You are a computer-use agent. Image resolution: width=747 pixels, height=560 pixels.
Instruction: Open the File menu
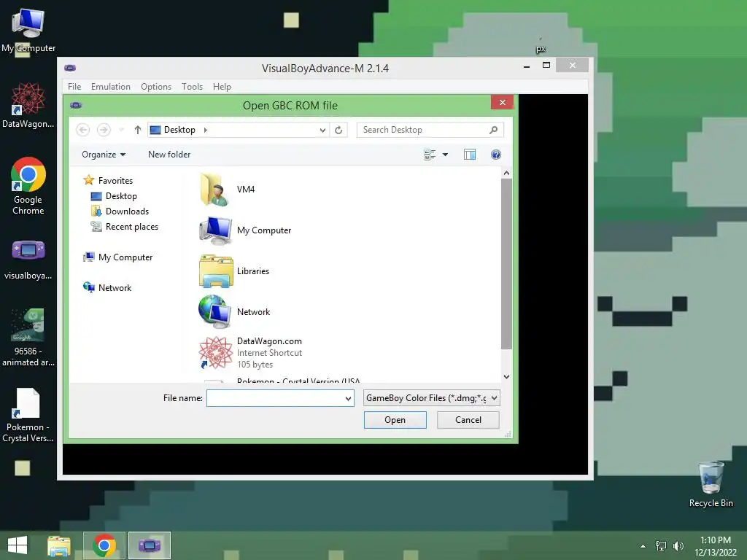coord(74,87)
